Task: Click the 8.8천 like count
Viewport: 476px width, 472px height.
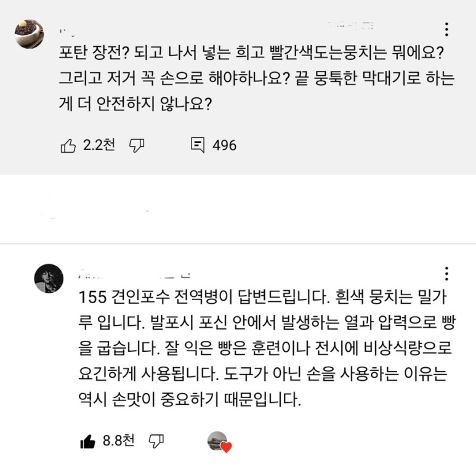Action: [x=118, y=441]
